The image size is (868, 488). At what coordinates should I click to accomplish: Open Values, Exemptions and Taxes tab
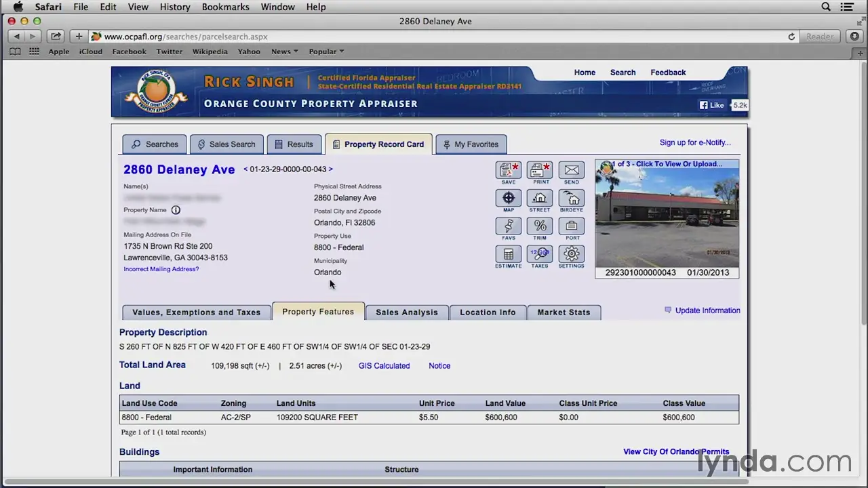click(x=197, y=312)
